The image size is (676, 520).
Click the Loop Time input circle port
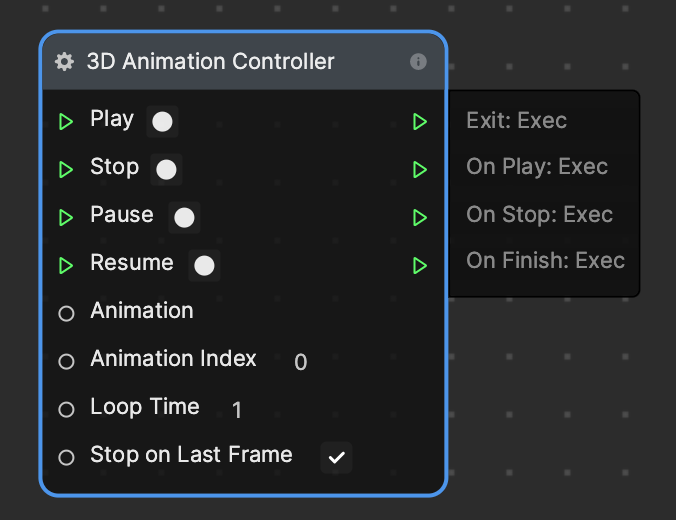66,409
